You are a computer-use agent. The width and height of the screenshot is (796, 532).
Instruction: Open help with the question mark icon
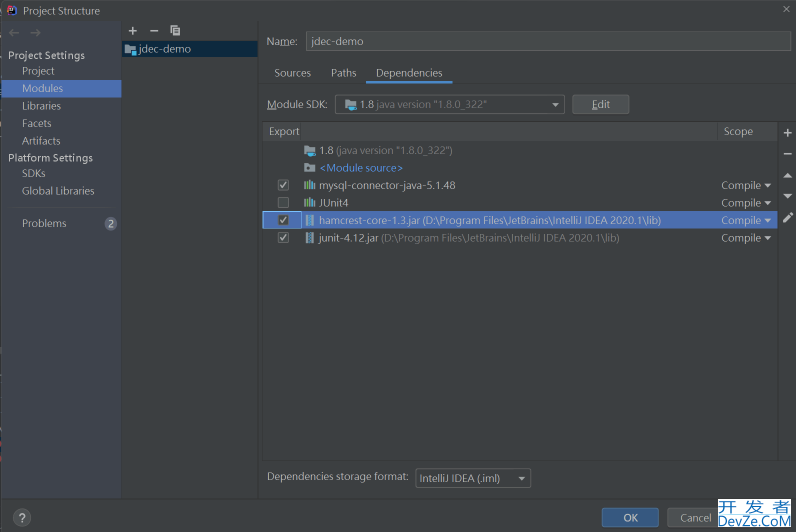click(x=22, y=517)
